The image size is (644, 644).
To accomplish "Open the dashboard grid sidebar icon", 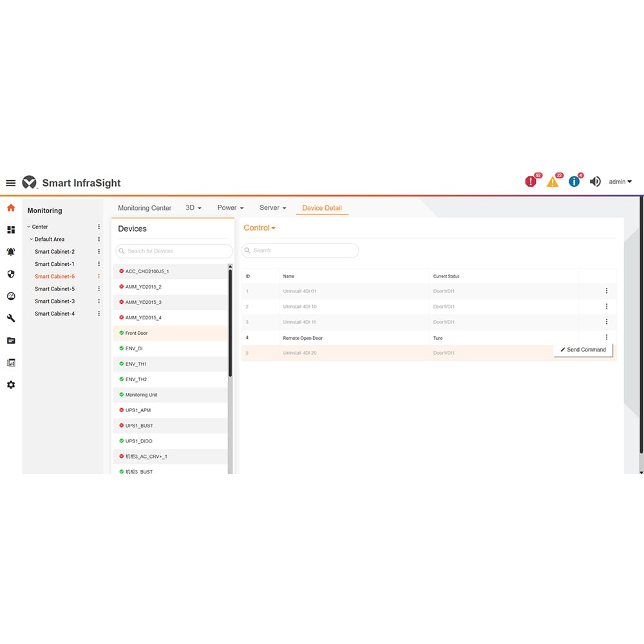I will click(11, 230).
